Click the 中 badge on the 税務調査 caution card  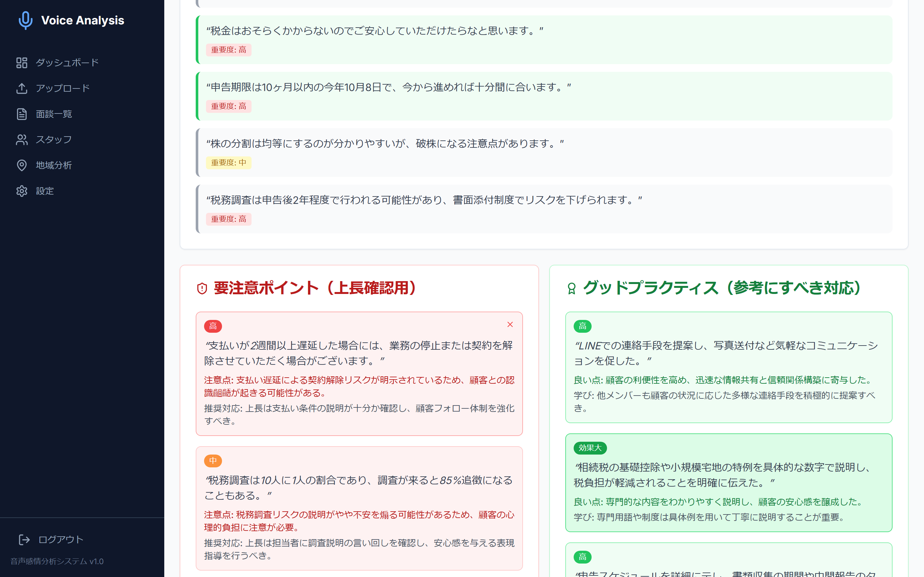tap(213, 461)
